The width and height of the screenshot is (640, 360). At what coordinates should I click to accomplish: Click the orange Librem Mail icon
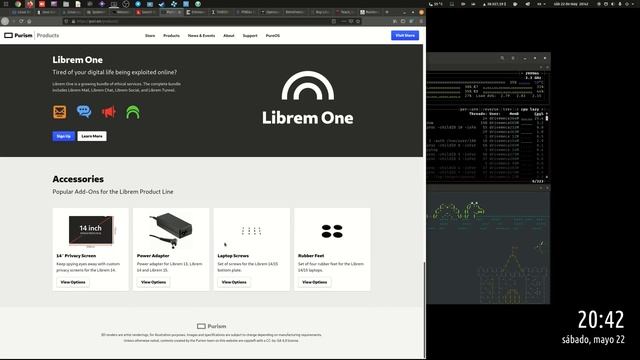pos(60,112)
